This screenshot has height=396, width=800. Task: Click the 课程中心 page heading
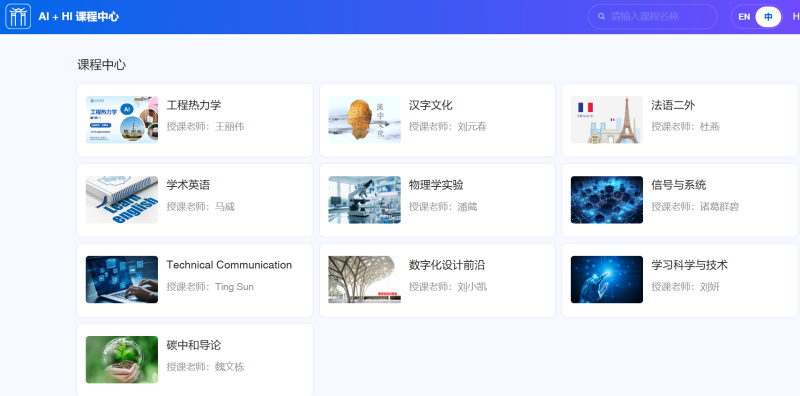tap(102, 65)
